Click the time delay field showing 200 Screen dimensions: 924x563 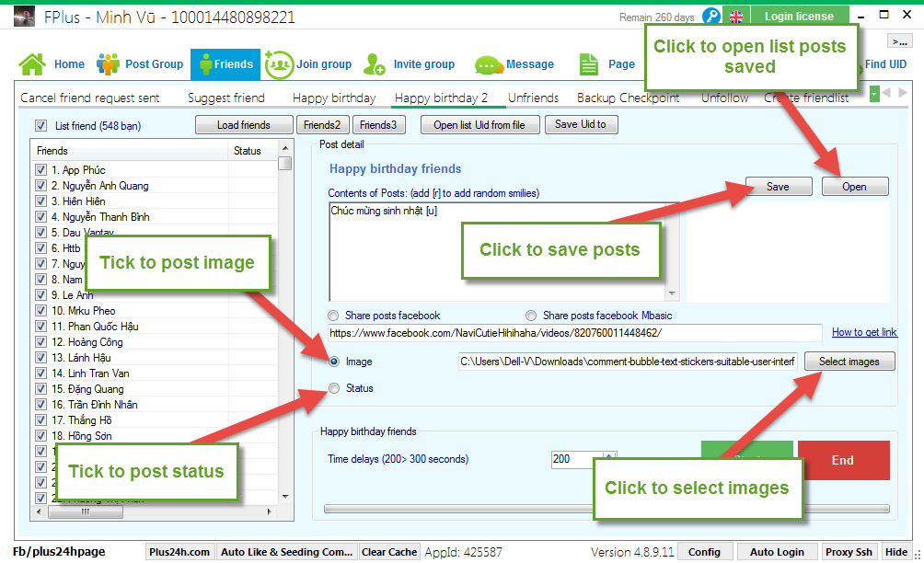click(578, 459)
